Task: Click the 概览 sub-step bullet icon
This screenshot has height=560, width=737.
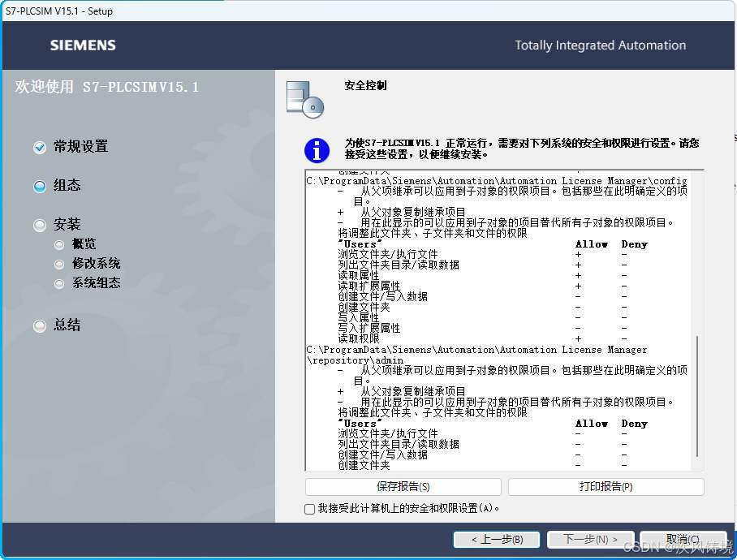Action: tap(59, 245)
